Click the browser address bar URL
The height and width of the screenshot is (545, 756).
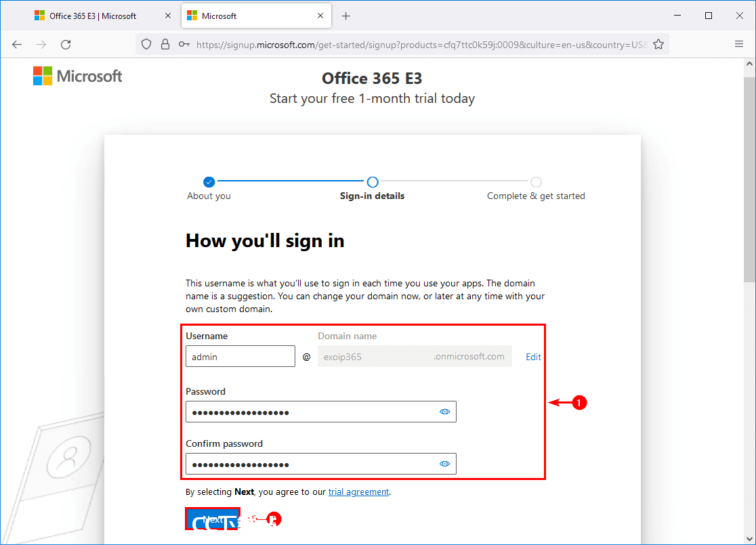pos(421,45)
